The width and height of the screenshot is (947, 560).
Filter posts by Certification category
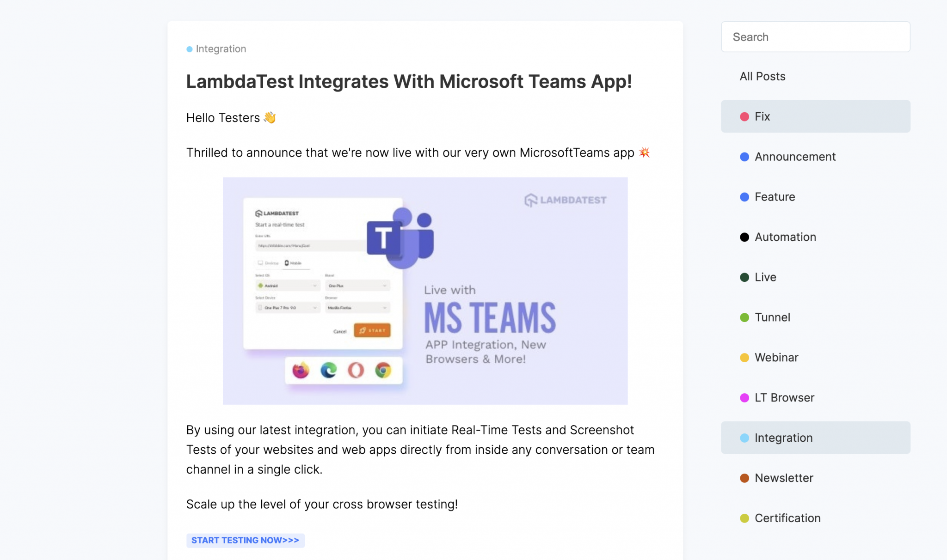click(x=787, y=518)
